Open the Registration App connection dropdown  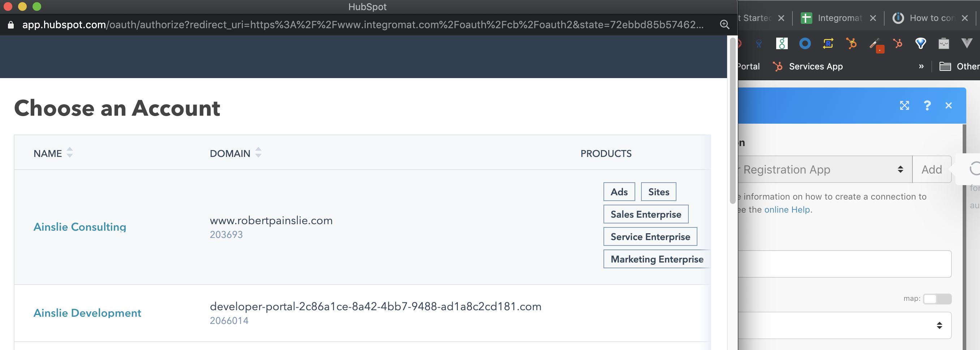pos(825,170)
